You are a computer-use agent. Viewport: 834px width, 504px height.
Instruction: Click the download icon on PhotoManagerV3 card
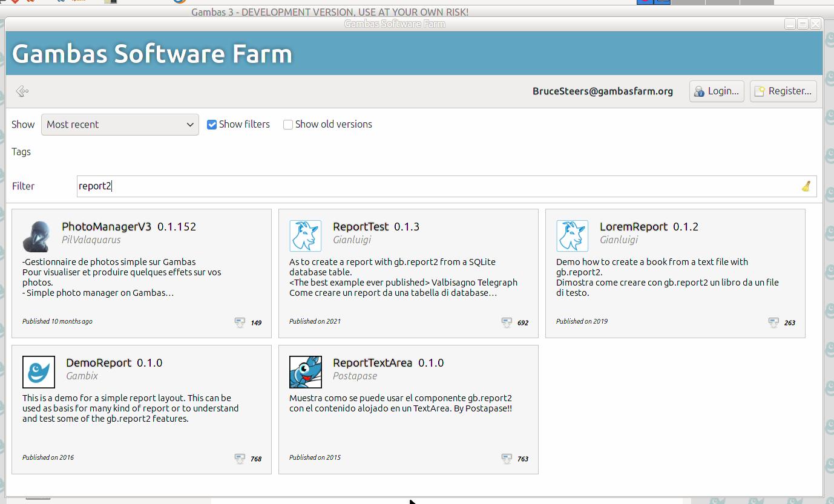pos(240,322)
